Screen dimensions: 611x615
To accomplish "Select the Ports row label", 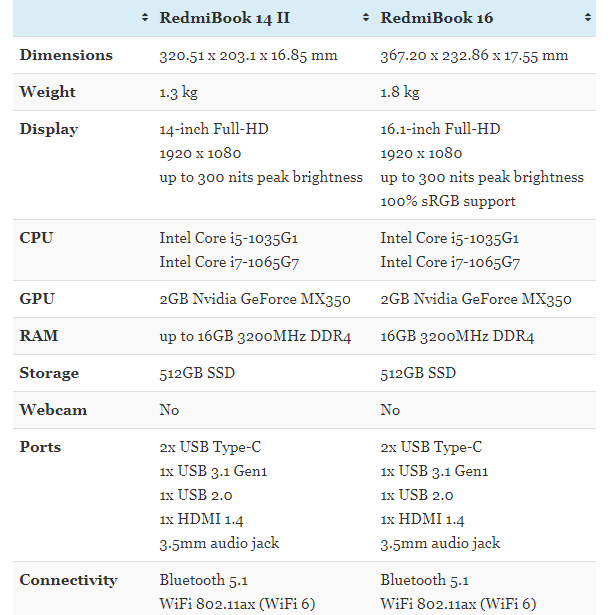I will tap(41, 447).
